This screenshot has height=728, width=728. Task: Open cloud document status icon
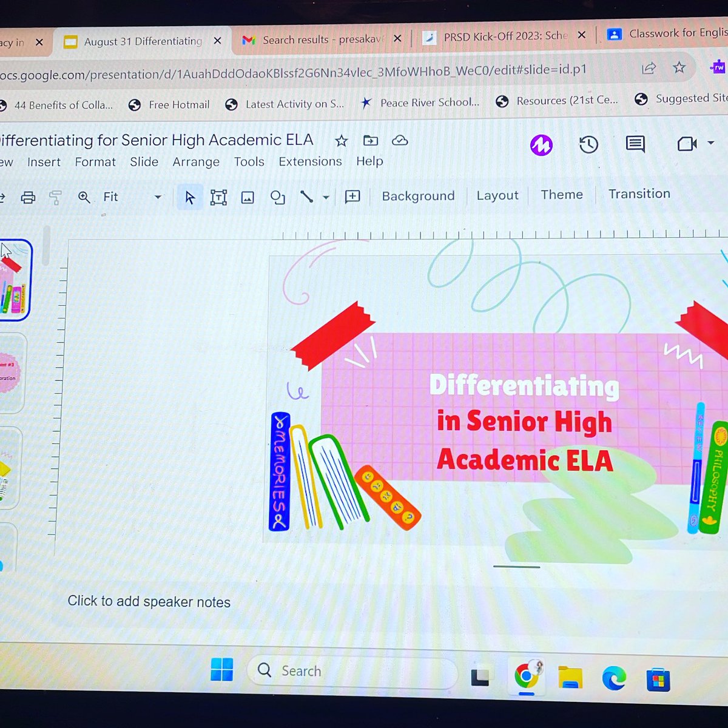point(400,141)
